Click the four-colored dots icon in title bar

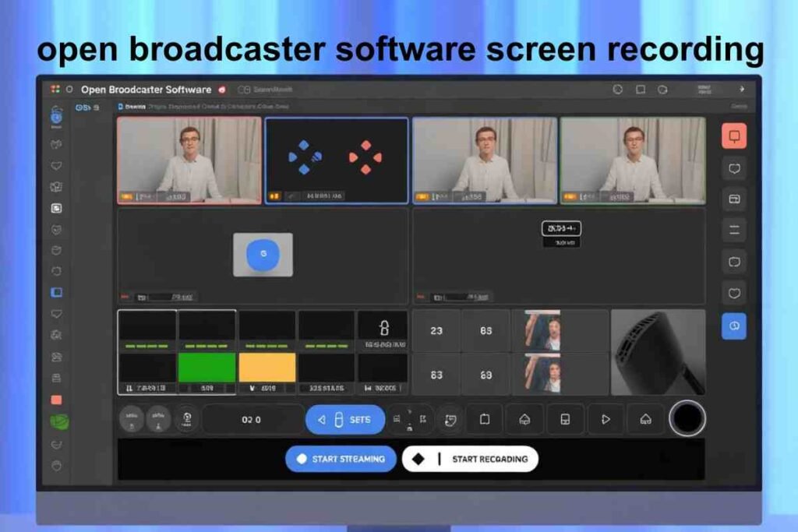55,90
